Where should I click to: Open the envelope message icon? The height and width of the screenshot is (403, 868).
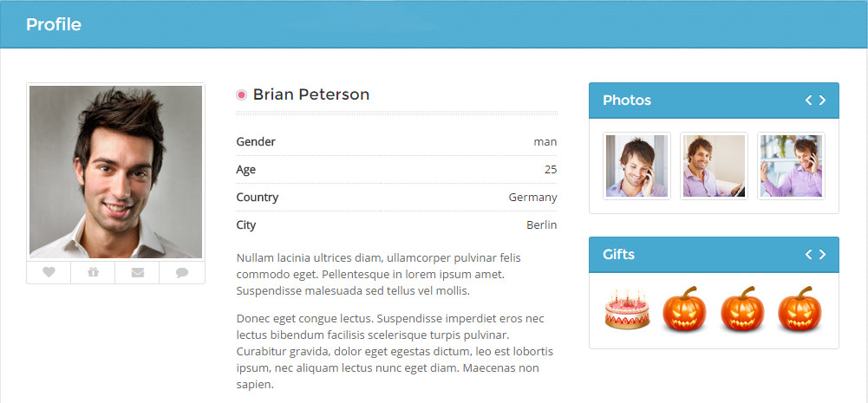point(137,272)
